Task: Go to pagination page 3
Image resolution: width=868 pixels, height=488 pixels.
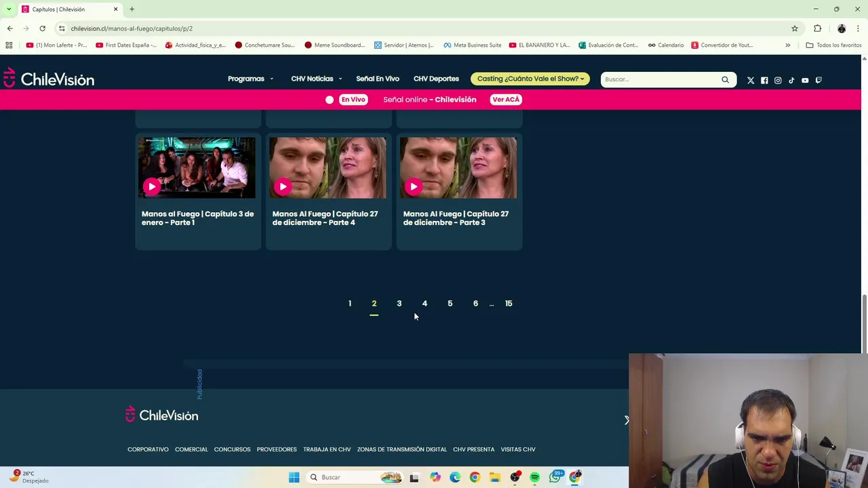Action: coord(399,304)
